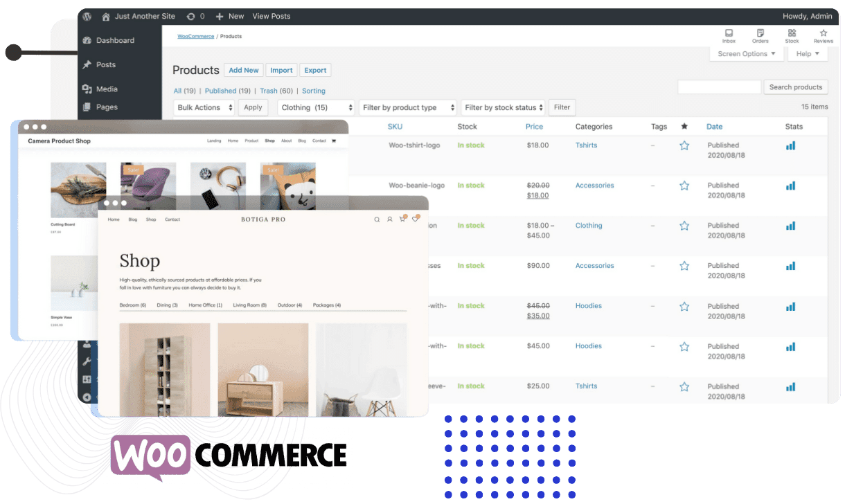Open the Reviews star icon in header
Viewport: 854px width, 504px height.
[x=824, y=33]
